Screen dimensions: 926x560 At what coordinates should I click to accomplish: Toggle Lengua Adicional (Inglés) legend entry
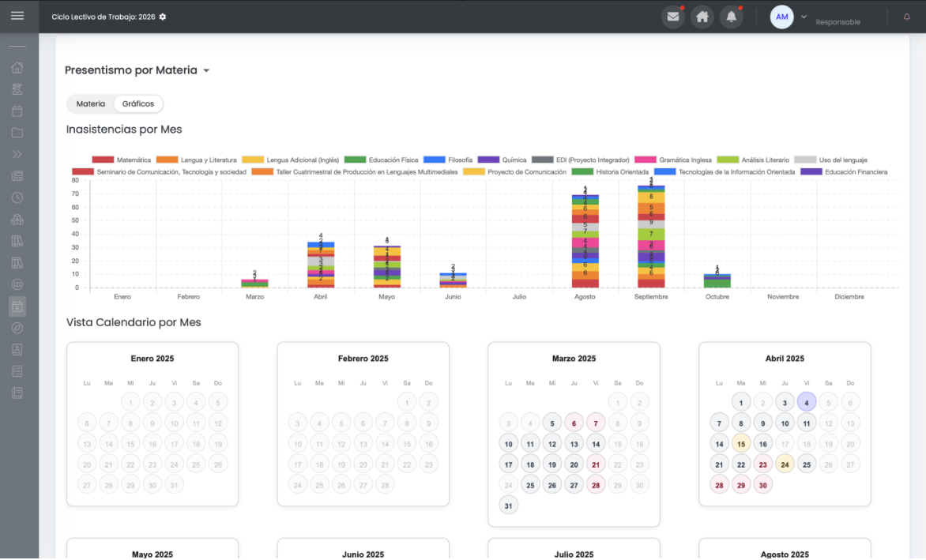[291, 160]
